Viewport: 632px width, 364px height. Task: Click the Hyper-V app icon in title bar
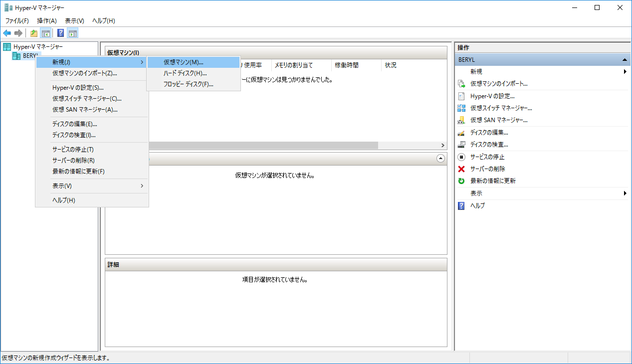click(8, 7)
